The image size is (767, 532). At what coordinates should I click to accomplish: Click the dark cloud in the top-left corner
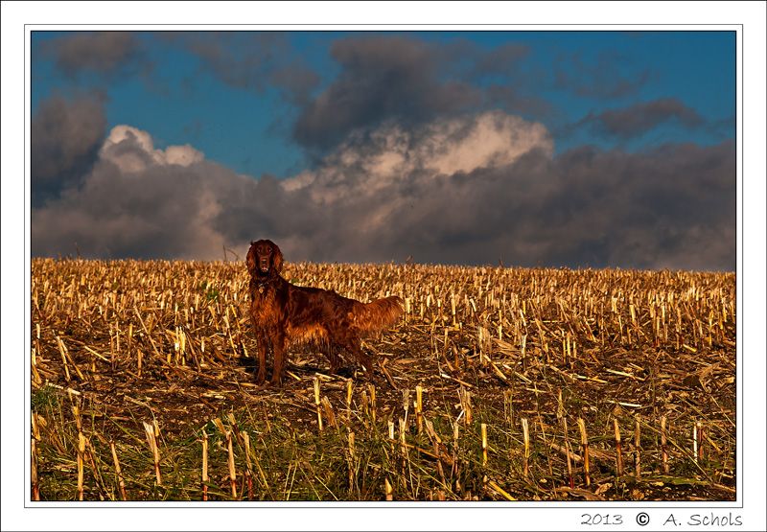click(x=95, y=52)
